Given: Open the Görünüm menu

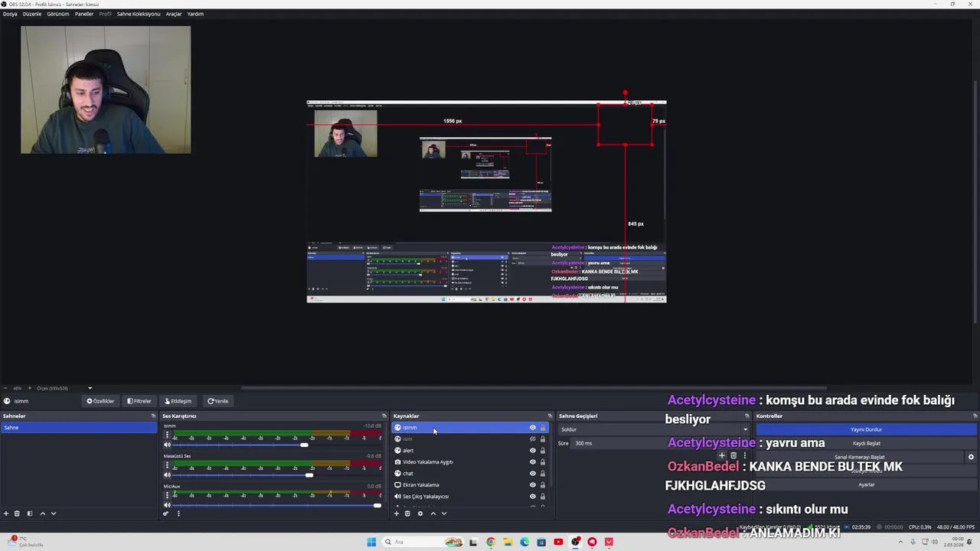Looking at the screenshot, I should point(58,14).
